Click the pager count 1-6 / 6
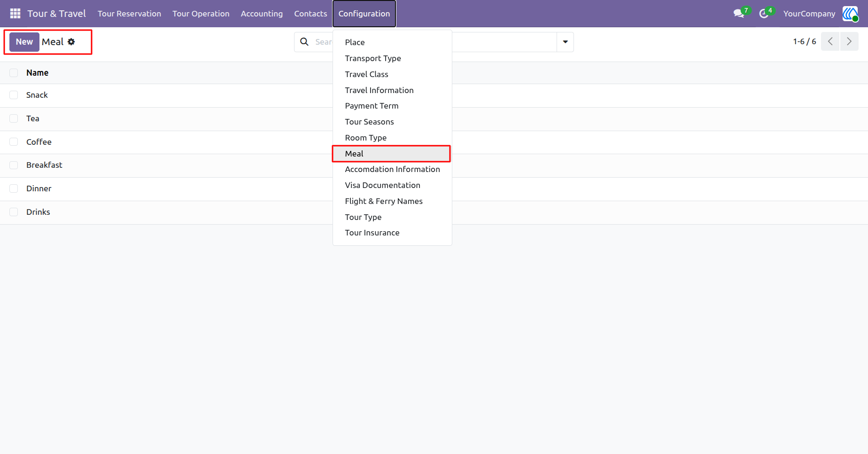868x454 pixels. pos(805,41)
